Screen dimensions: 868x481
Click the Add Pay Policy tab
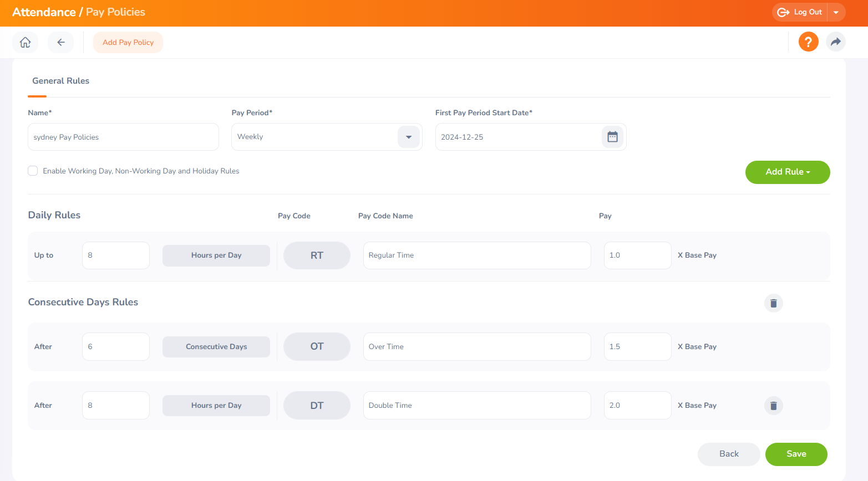click(x=128, y=43)
